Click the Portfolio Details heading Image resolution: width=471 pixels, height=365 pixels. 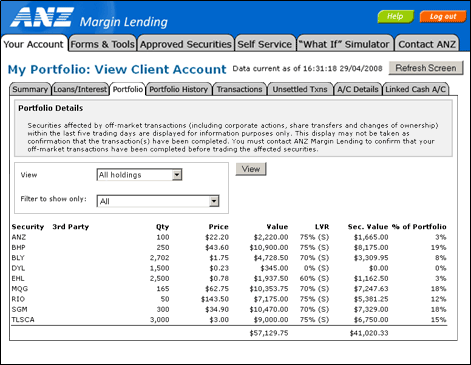(51, 108)
